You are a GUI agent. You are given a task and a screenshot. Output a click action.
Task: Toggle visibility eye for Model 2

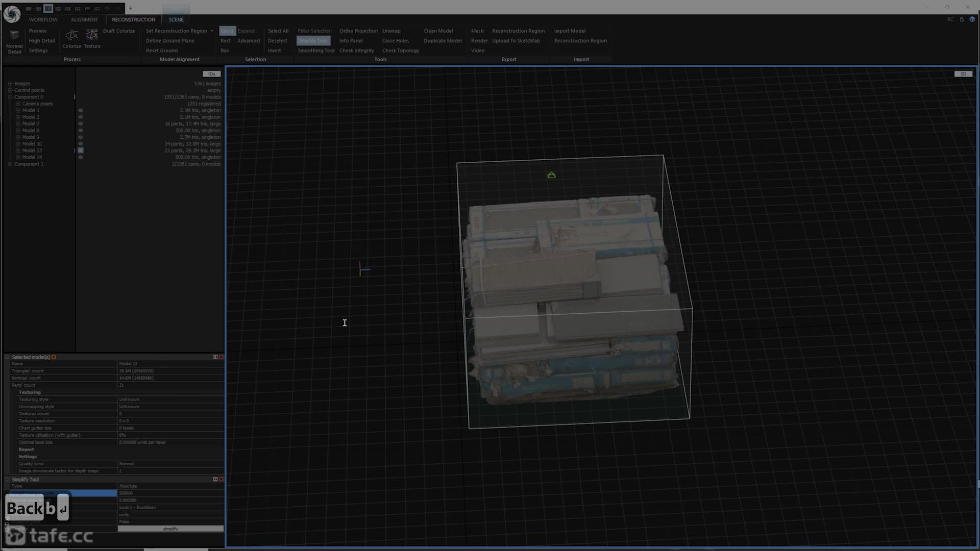80,117
